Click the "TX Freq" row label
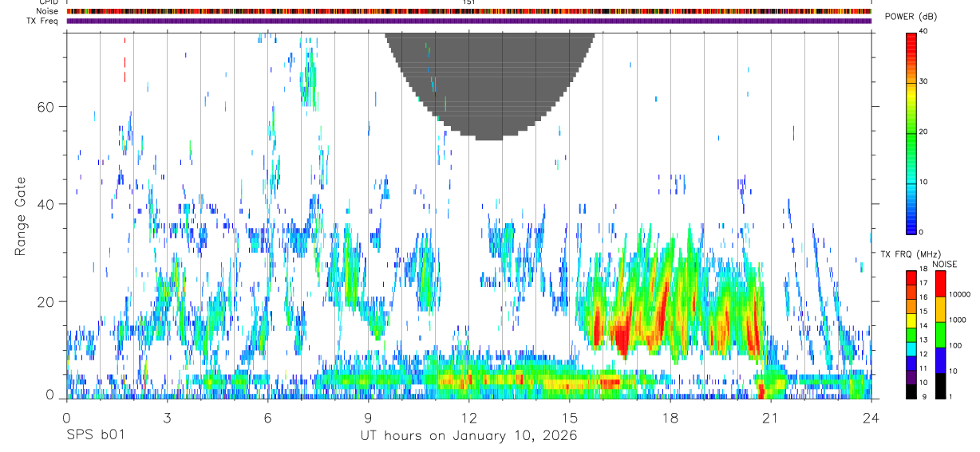 coord(42,21)
